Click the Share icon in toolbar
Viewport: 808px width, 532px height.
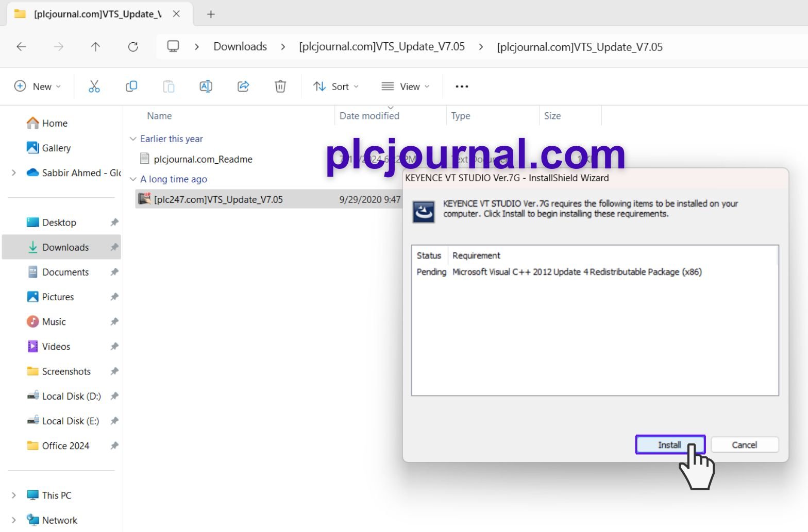[x=243, y=87]
